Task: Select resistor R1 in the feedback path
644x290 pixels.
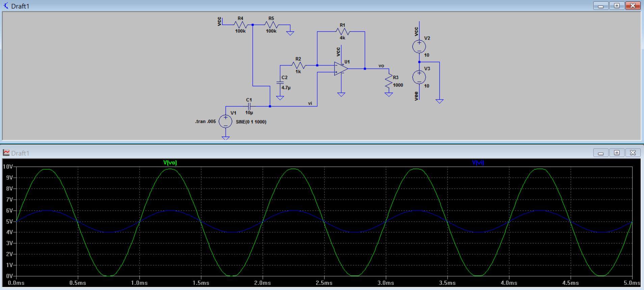Action: point(343,31)
